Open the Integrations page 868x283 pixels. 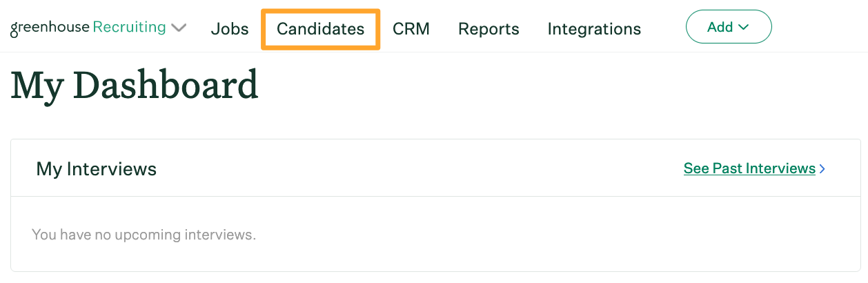pyautogui.click(x=594, y=29)
